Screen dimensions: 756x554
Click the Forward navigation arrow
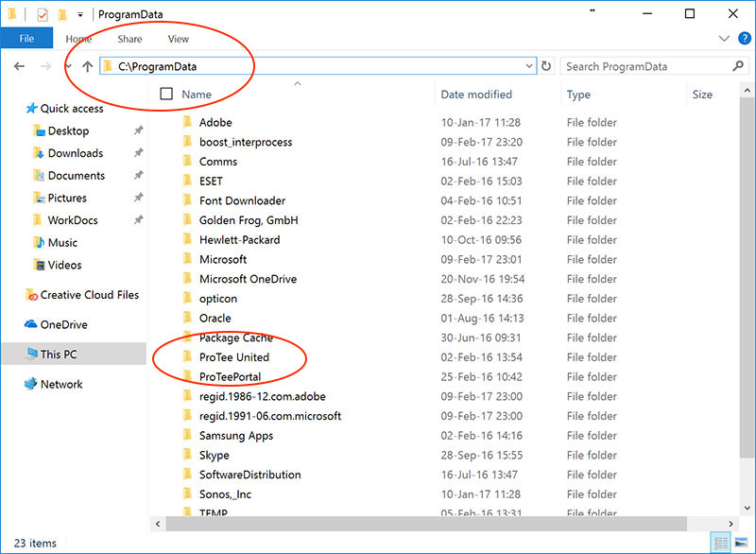45,66
